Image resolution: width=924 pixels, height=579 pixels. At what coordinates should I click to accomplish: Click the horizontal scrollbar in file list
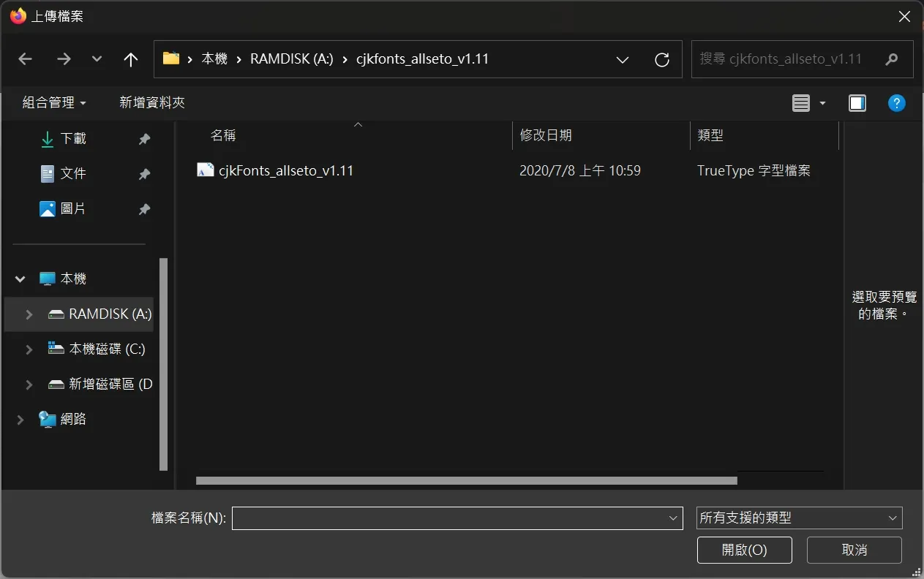tap(466, 480)
